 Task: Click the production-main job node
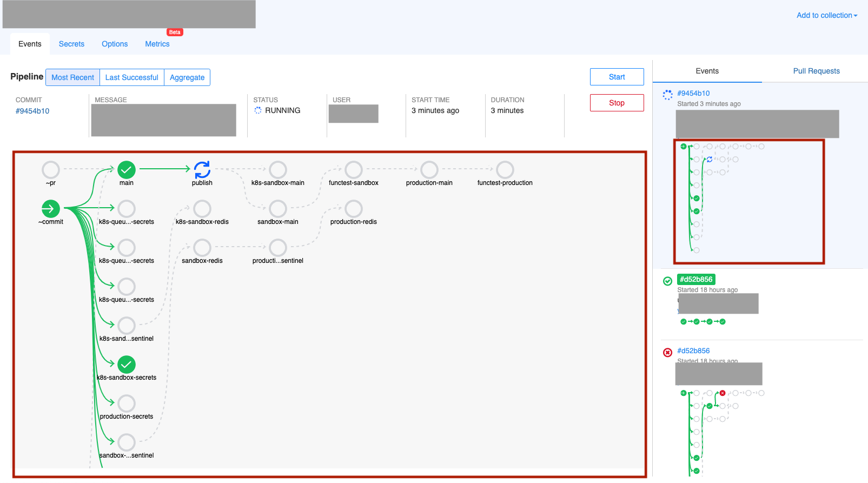point(429,169)
